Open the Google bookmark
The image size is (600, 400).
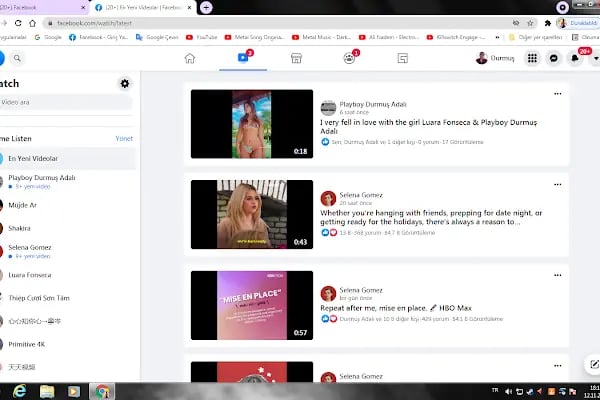[48, 37]
